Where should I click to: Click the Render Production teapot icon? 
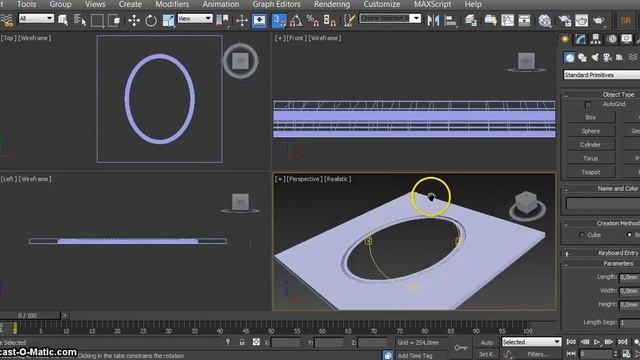point(598,20)
